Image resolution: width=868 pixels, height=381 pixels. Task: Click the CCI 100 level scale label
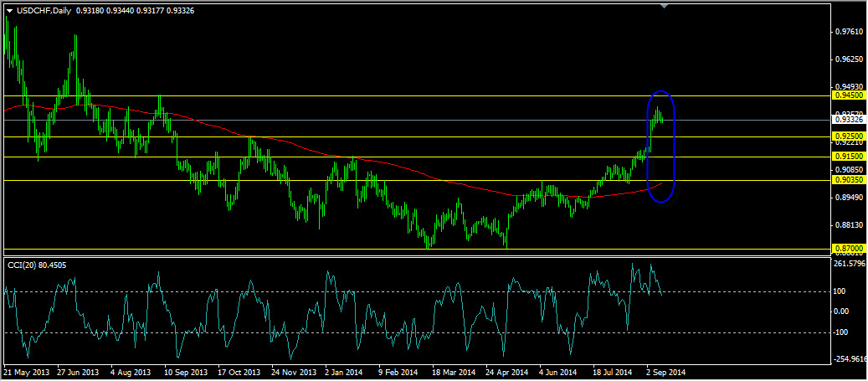coord(841,291)
